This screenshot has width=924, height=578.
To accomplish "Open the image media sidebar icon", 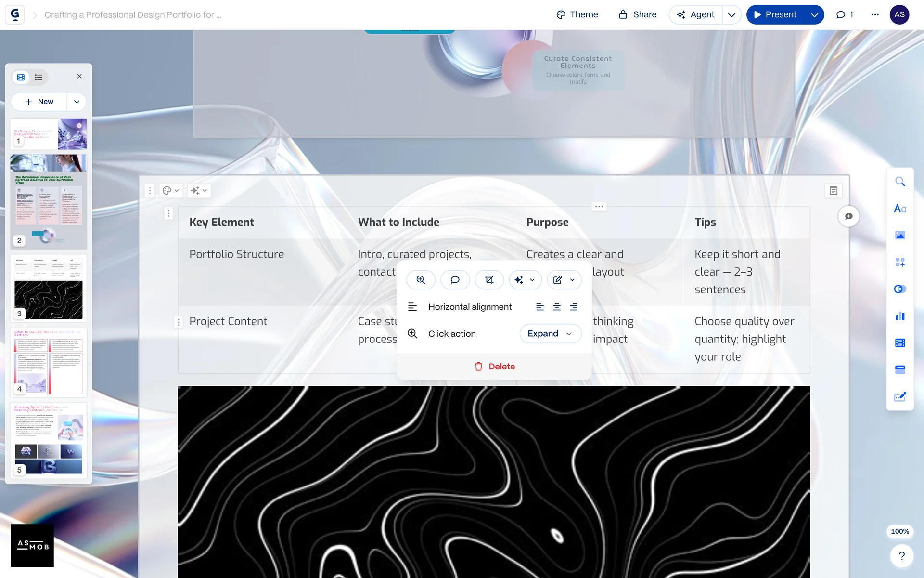I will (x=900, y=235).
